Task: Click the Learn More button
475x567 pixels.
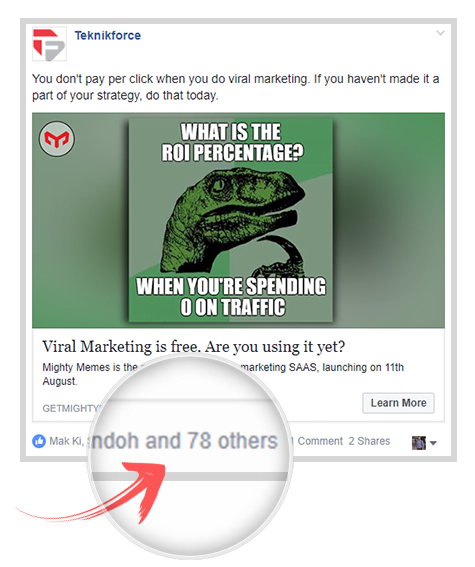Action: 398,403
